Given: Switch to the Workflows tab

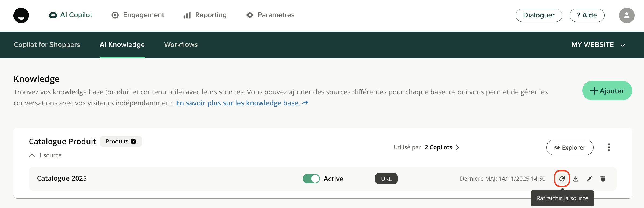Looking at the screenshot, I should coord(181,45).
